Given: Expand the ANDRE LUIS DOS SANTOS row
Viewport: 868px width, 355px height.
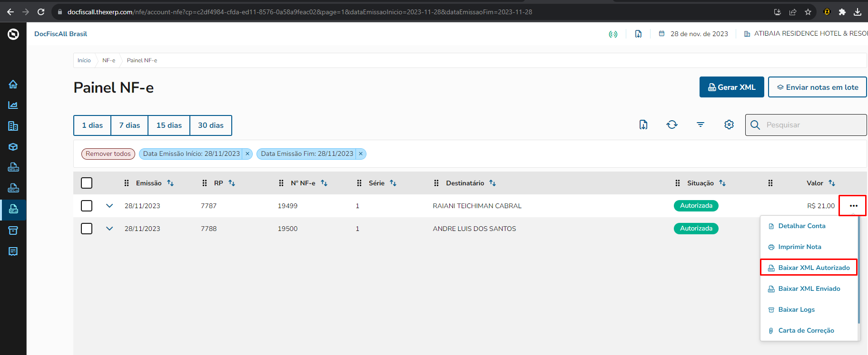Looking at the screenshot, I should [109, 229].
